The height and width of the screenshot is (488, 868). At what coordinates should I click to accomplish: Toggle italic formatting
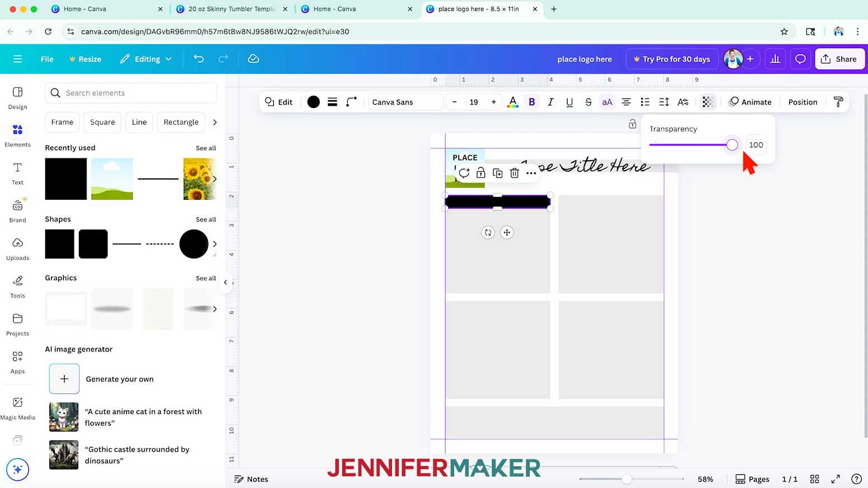coord(550,102)
